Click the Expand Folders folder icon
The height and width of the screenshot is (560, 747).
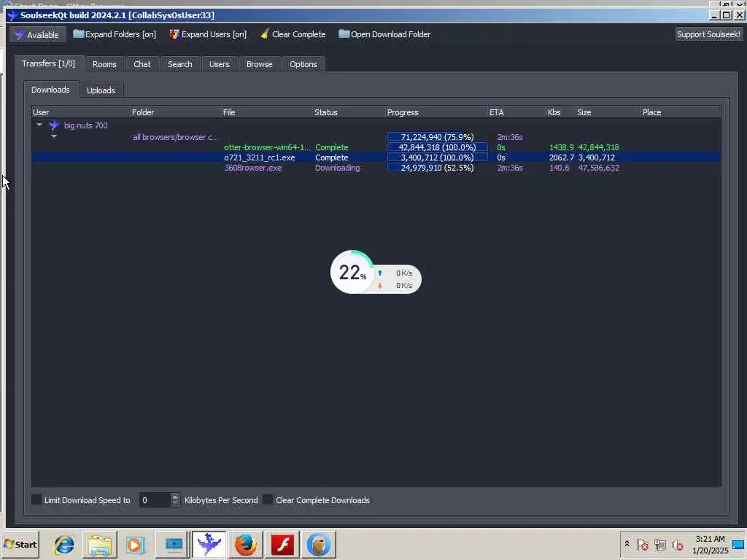click(x=79, y=34)
